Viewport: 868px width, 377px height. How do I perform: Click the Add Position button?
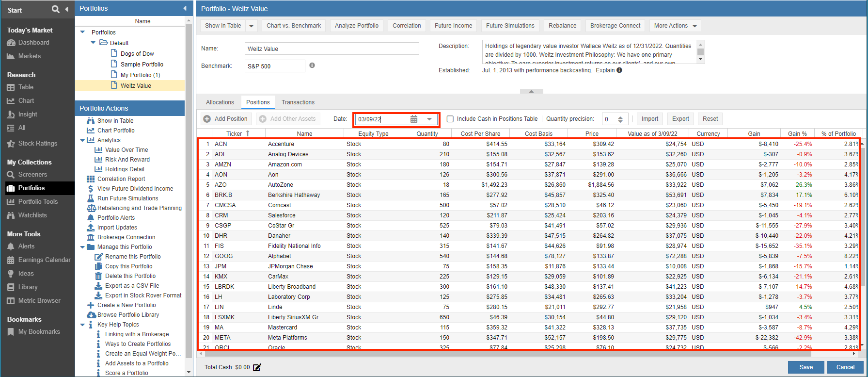click(x=226, y=119)
